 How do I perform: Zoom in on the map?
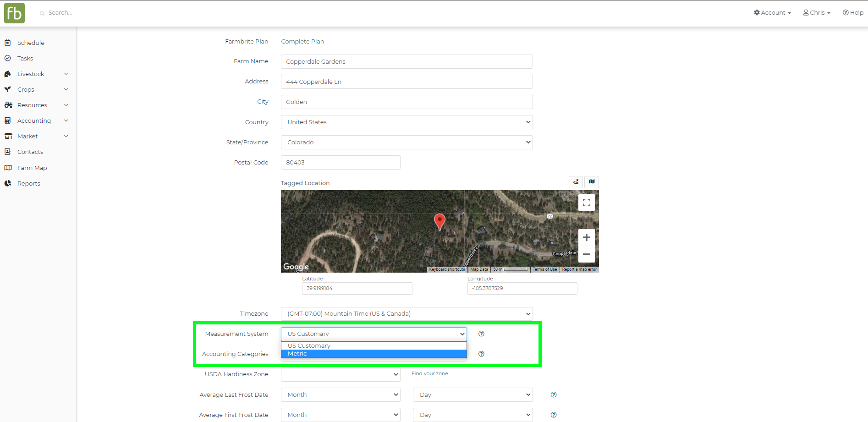(x=586, y=237)
